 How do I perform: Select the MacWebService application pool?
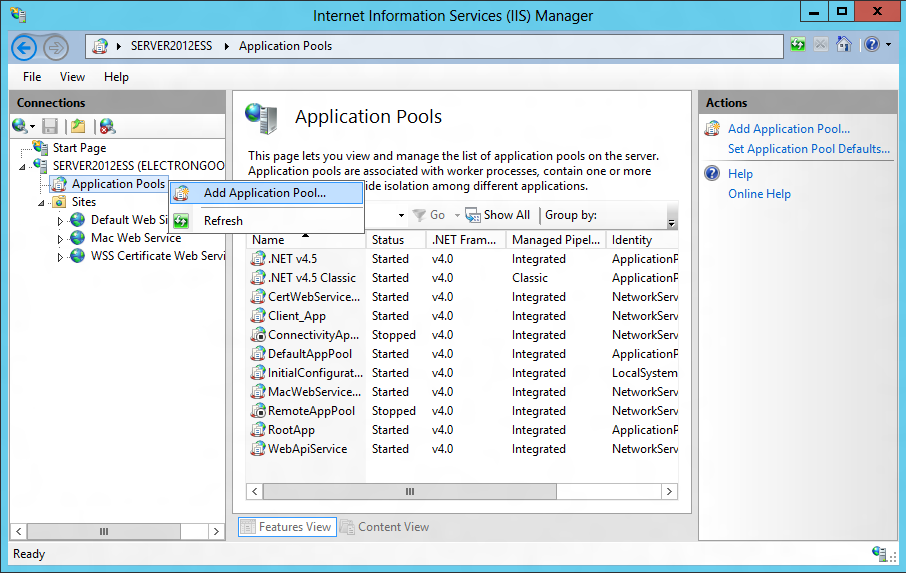pos(462,392)
